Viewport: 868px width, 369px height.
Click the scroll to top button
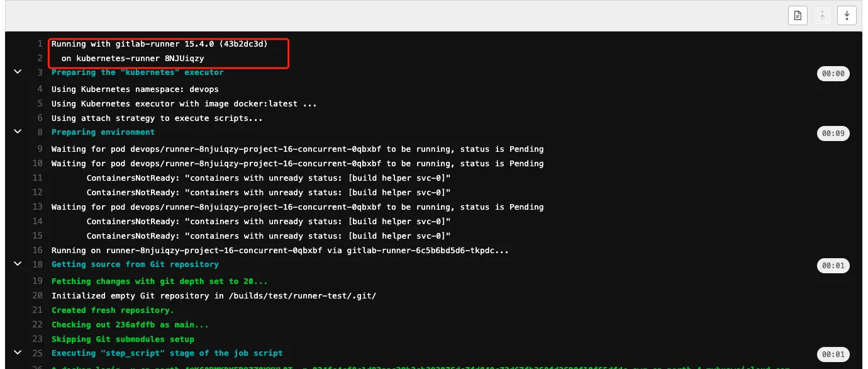point(822,16)
